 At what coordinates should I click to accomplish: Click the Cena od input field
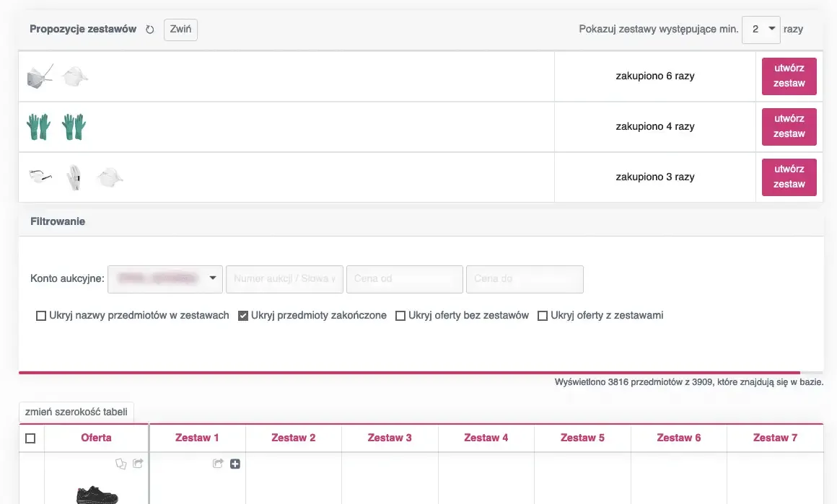404,278
